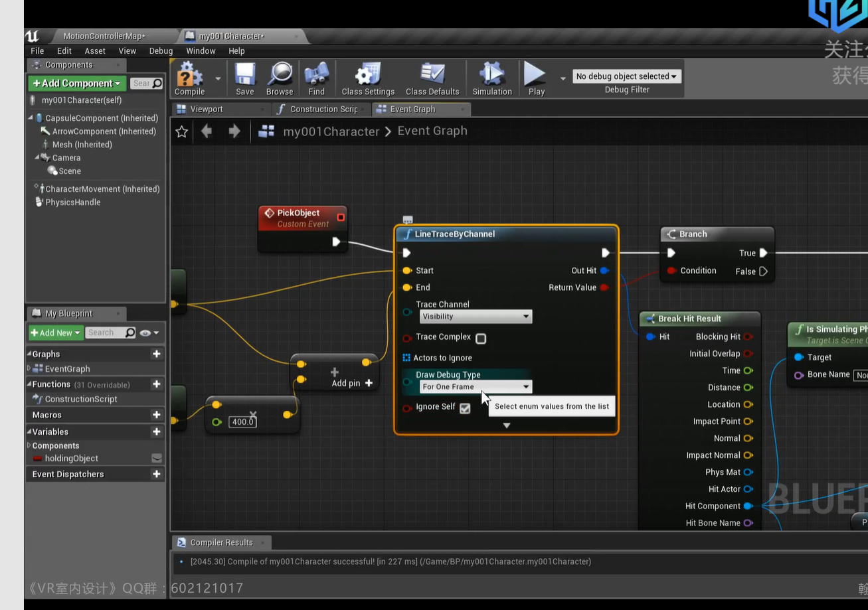Toggle the Trace Complex checkbox
The height and width of the screenshot is (610, 868).
tap(481, 339)
